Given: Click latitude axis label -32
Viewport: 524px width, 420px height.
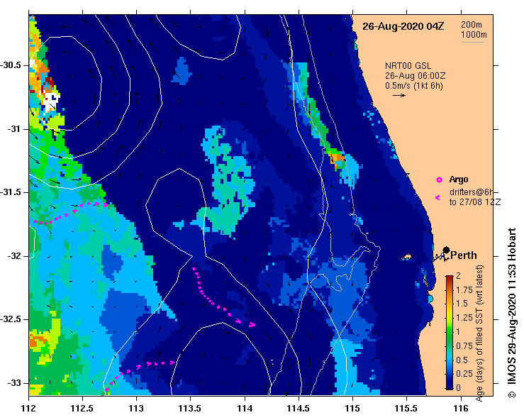Looking at the screenshot, I should tap(13, 256).
